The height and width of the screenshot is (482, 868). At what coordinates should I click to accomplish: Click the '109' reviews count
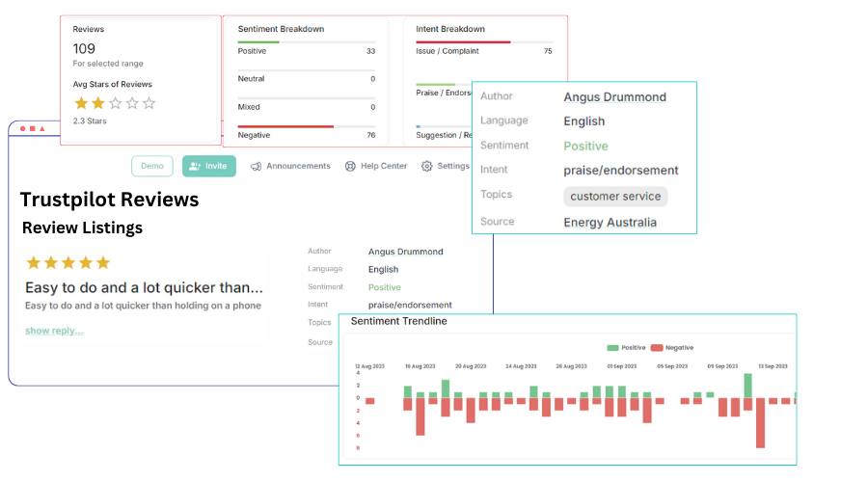pos(84,49)
